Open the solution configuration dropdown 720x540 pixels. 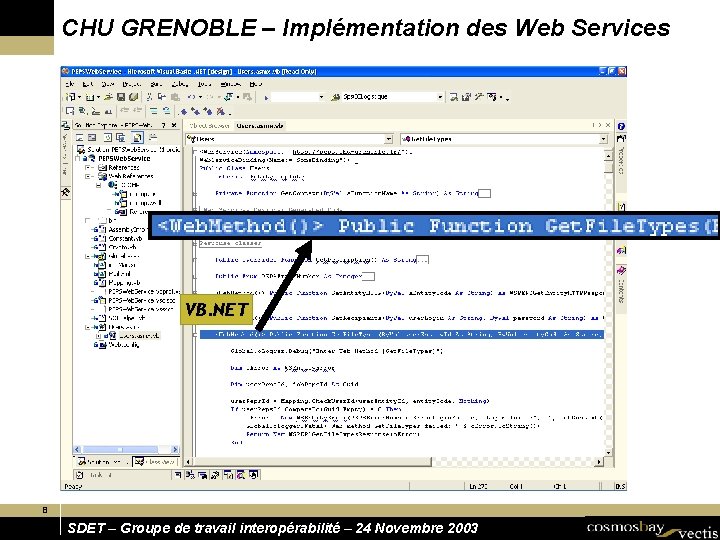click(x=321, y=97)
